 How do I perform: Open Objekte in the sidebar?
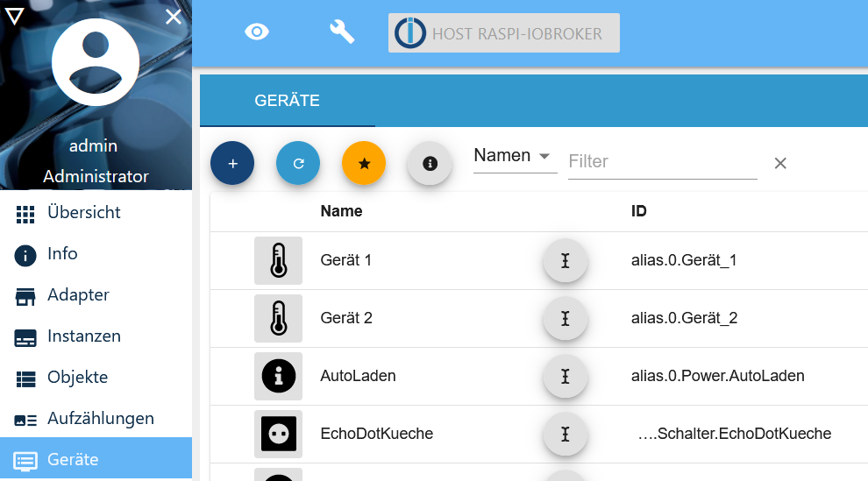coord(96,377)
